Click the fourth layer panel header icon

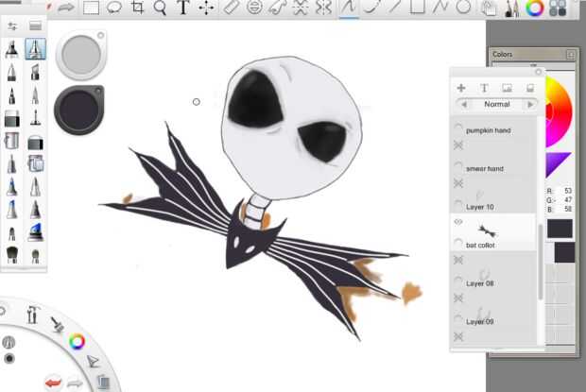(530, 88)
